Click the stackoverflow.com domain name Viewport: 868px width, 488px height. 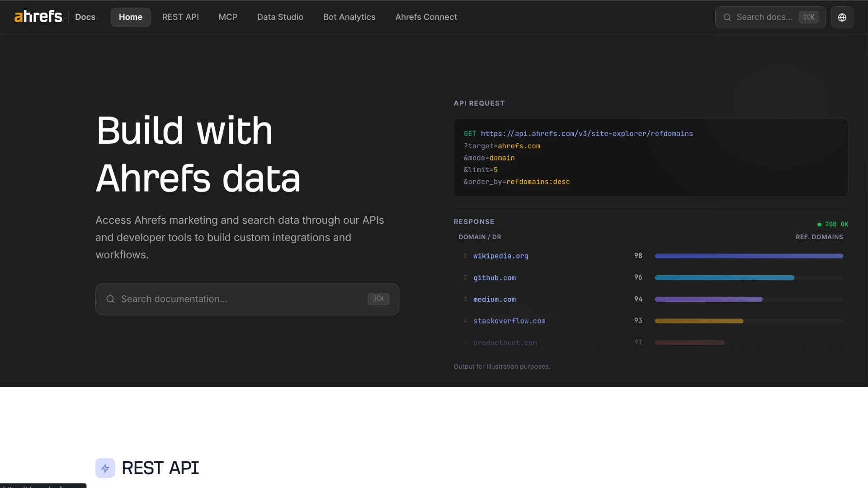pos(509,321)
